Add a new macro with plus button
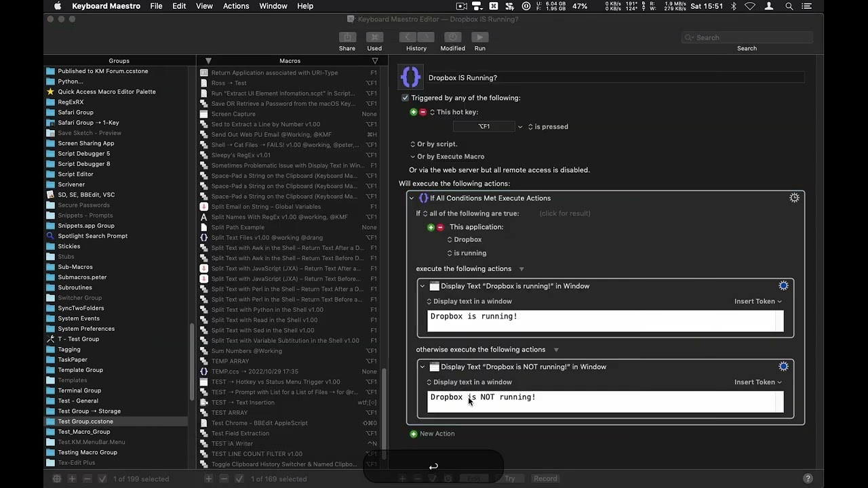Screen dimensions: 868x488 (x=209, y=479)
